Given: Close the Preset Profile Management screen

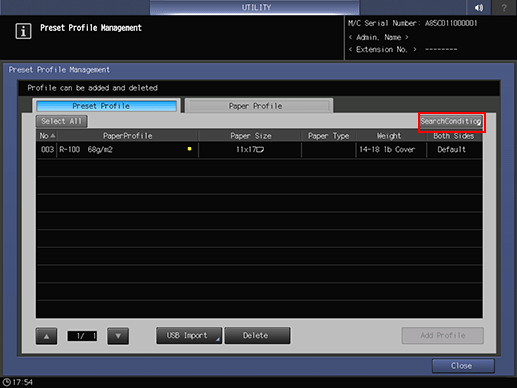Looking at the screenshot, I should [463, 366].
